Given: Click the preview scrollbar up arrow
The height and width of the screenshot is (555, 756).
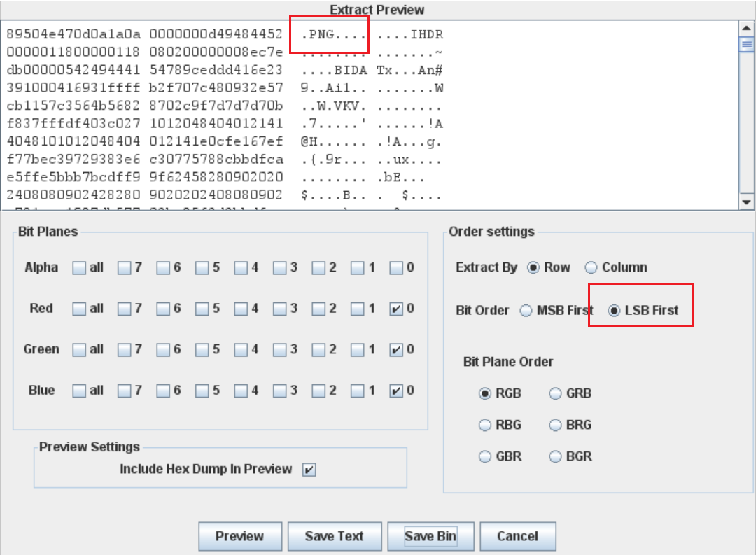Looking at the screenshot, I should [x=747, y=28].
